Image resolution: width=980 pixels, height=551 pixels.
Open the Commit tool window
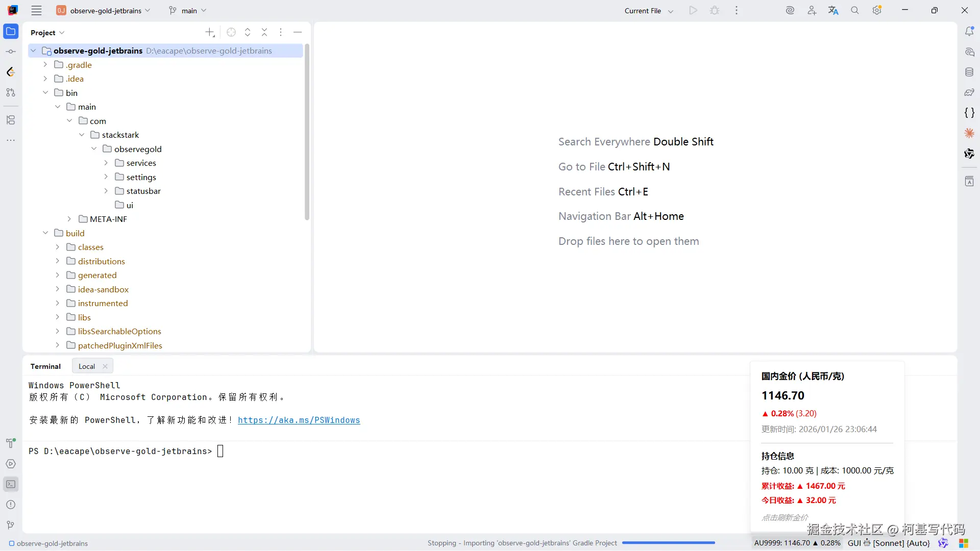pyautogui.click(x=11, y=52)
